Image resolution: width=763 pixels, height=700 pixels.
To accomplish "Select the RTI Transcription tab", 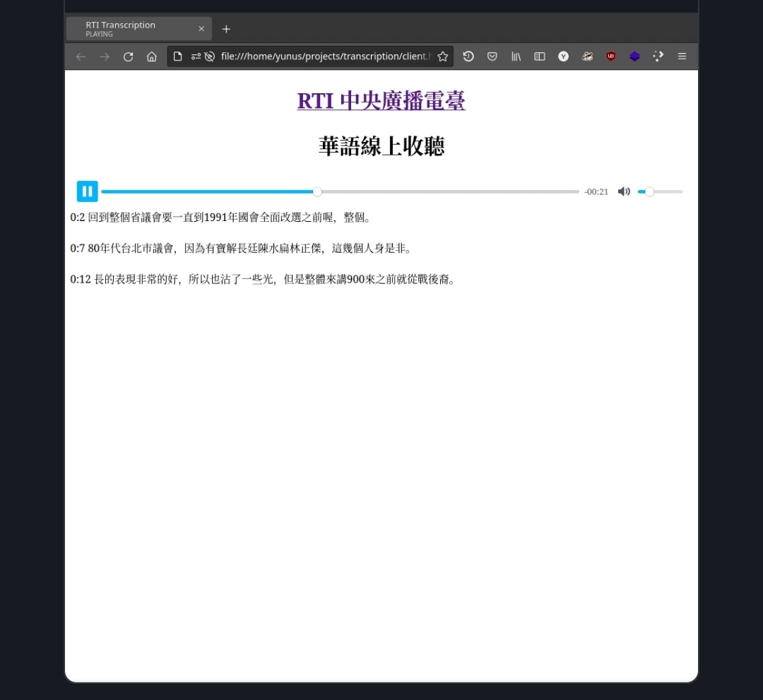I will (127, 29).
